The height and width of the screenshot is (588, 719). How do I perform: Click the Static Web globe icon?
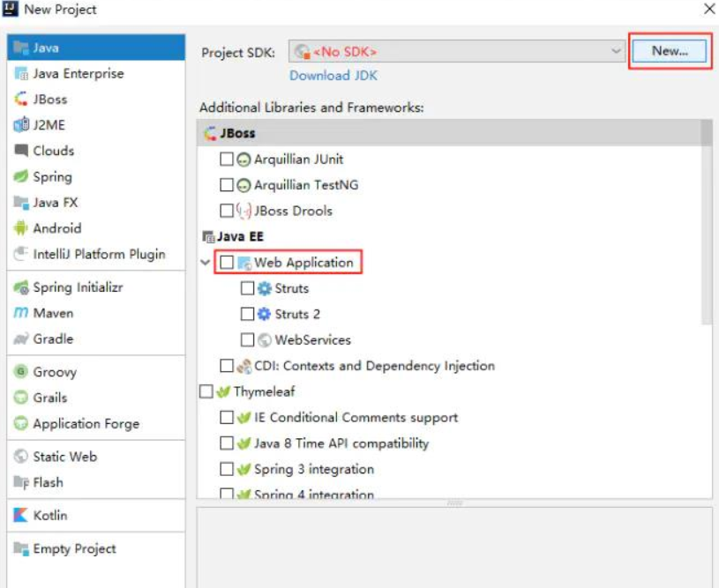(21, 457)
